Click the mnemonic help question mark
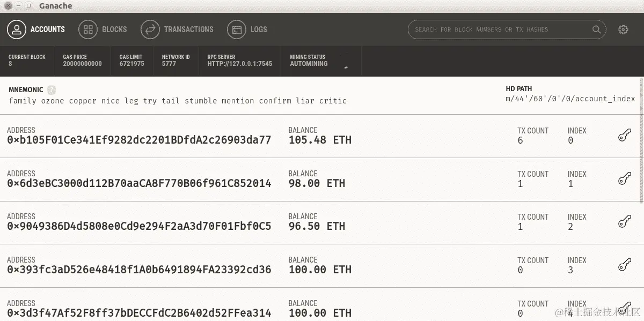This screenshot has height=321, width=644. coord(52,90)
